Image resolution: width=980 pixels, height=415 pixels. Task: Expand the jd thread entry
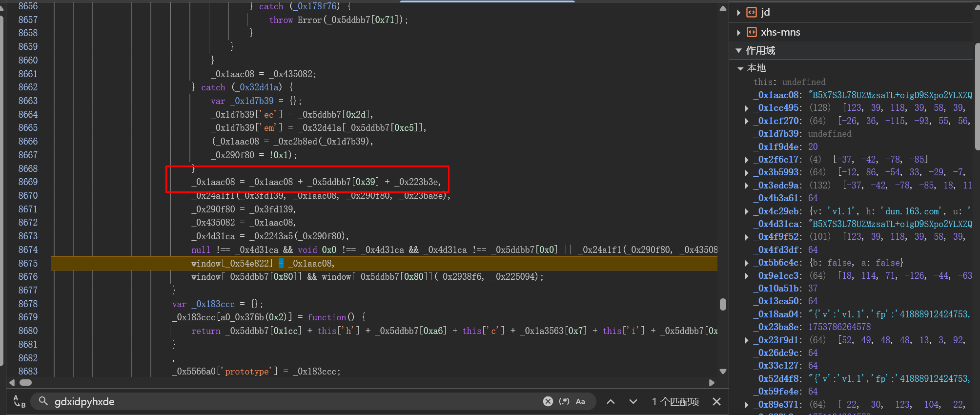coord(738,13)
